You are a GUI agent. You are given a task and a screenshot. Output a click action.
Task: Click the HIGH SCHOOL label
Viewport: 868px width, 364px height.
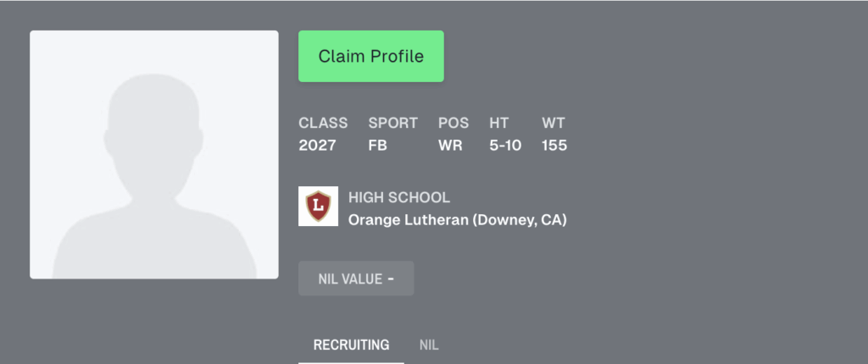coord(399,197)
